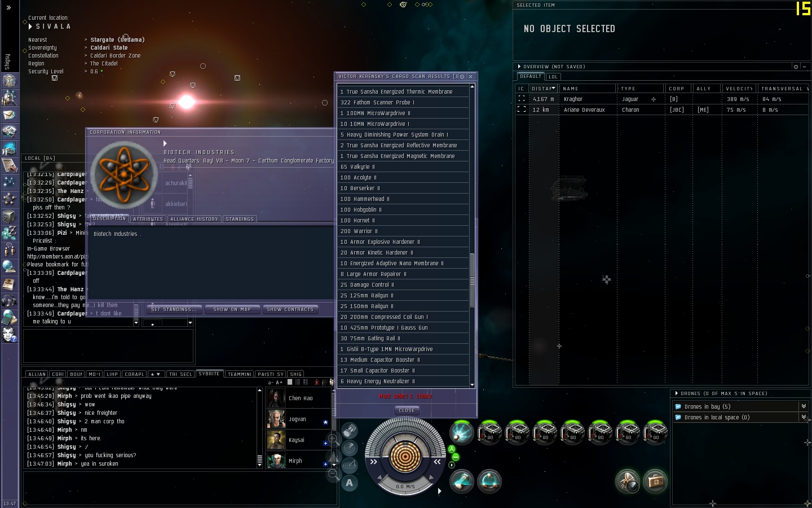This screenshot has width=812, height=508.
Task: Activate the medkit briefcase module icon
Action: (x=655, y=481)
